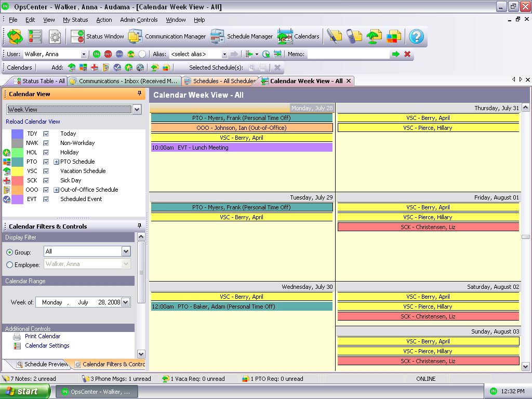Set status with the red OUT icon

pos(108,54)
